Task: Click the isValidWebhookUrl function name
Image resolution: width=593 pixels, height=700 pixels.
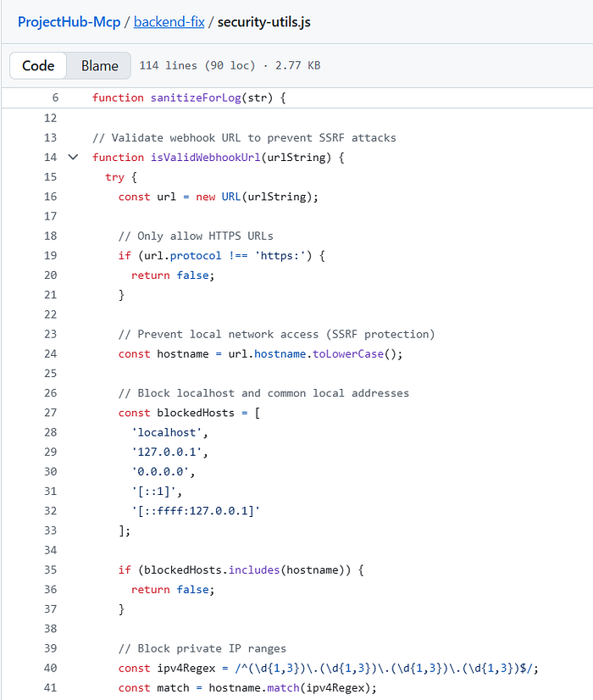Action: pyautogui.click(x=205, y=157)
